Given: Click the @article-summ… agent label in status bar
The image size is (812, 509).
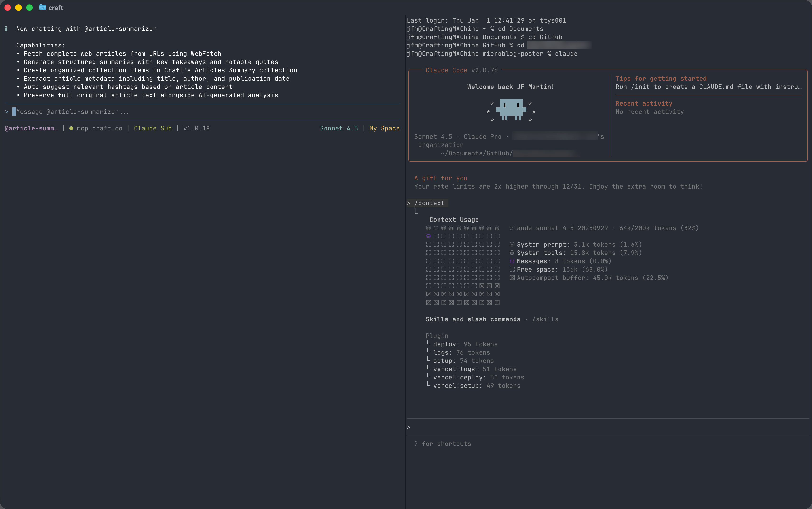Looking at the screenshot, I should pyautogui.click(x=31, y=128).
